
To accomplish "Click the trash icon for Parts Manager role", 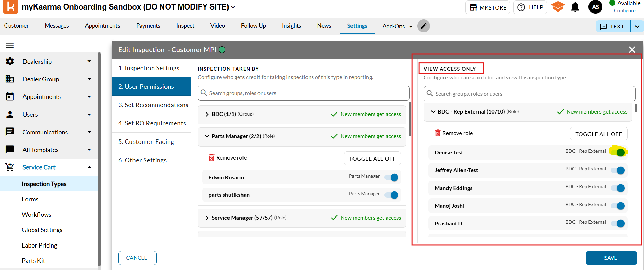I will [211, 157].
